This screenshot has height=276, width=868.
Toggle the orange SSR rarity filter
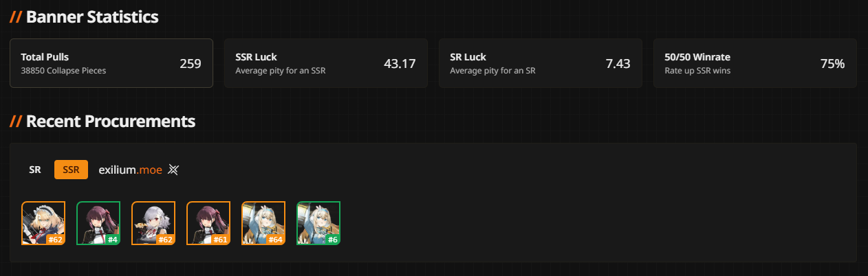click(71, 170)
